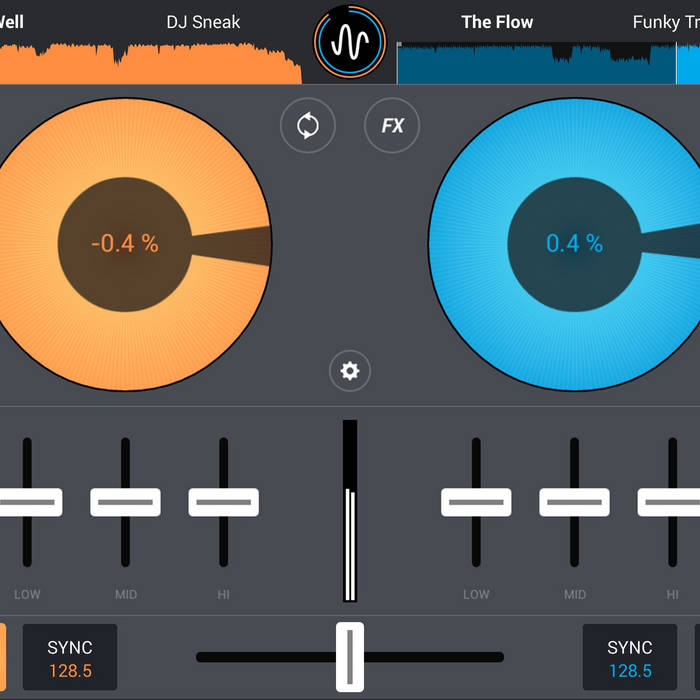Click the left deck HI EQ handle

tap(223, 501)
